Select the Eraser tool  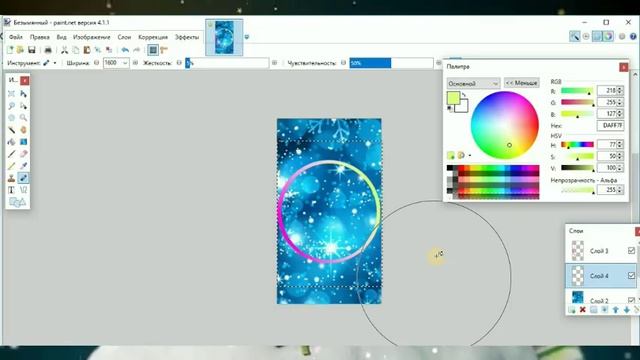pyautogui.click(x=24, y=154)
